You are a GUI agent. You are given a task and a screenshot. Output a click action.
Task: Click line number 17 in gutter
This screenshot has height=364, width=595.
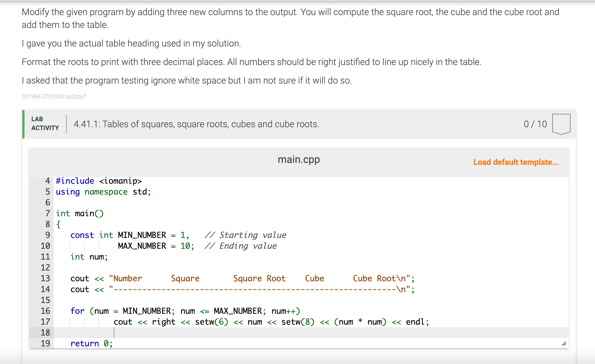click(45, 322)
